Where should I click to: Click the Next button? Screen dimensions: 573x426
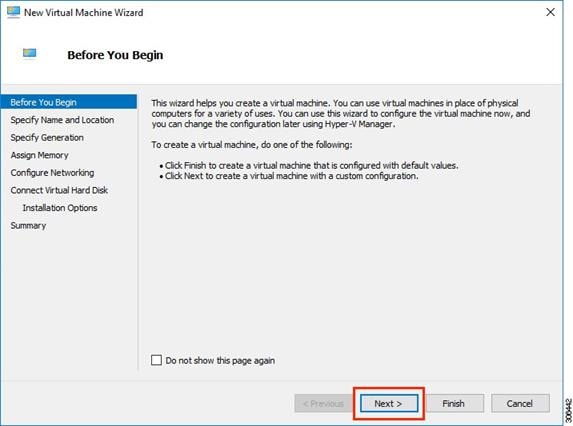coord(389,403)
